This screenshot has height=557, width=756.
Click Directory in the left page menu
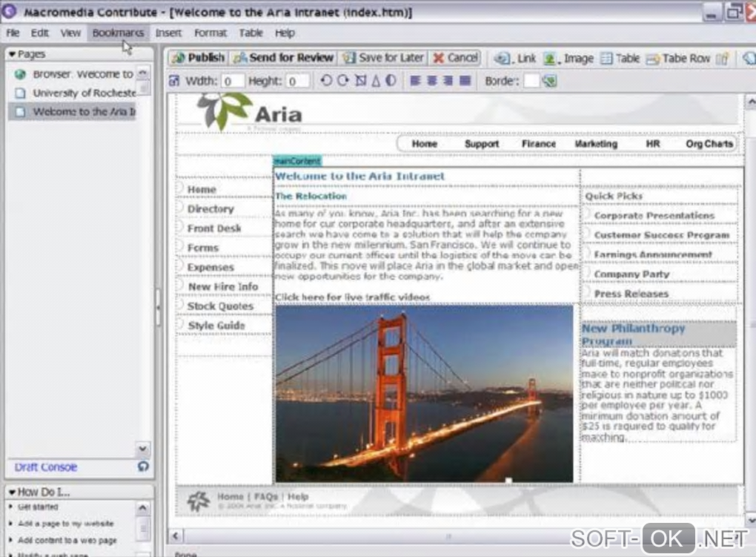(210, 209)
